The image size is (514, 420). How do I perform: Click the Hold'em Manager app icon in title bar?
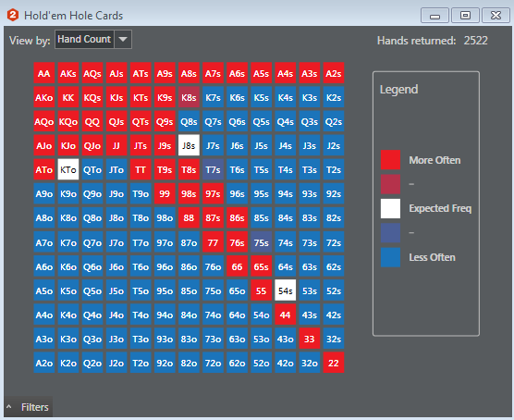(x=13, y=15)
